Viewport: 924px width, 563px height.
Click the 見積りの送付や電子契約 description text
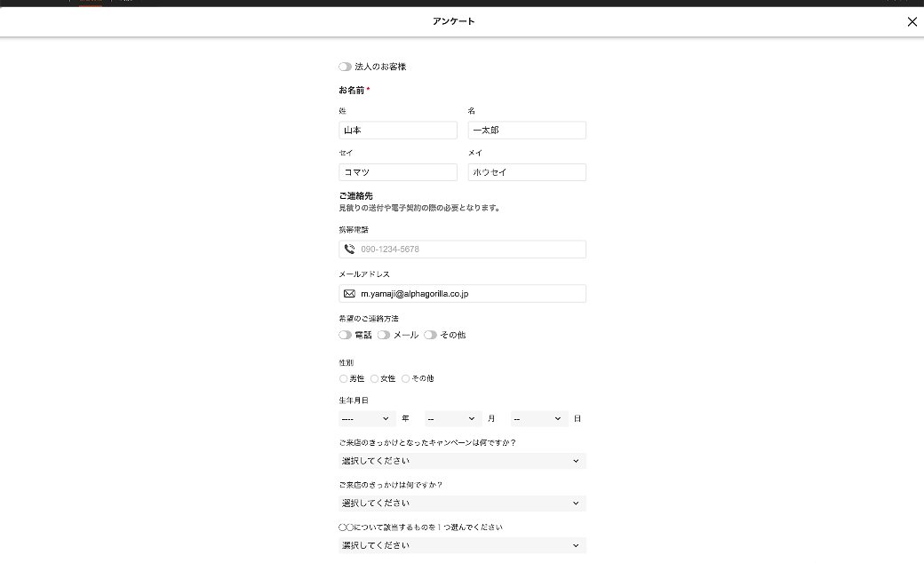(419, 208)
